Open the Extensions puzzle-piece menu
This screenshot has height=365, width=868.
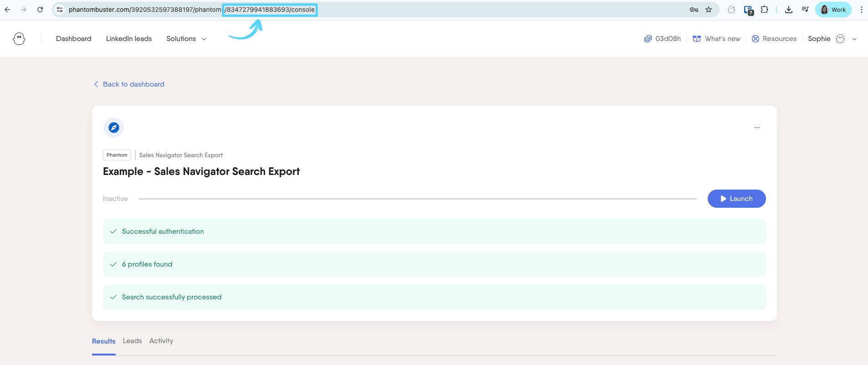tap(765, 10)
